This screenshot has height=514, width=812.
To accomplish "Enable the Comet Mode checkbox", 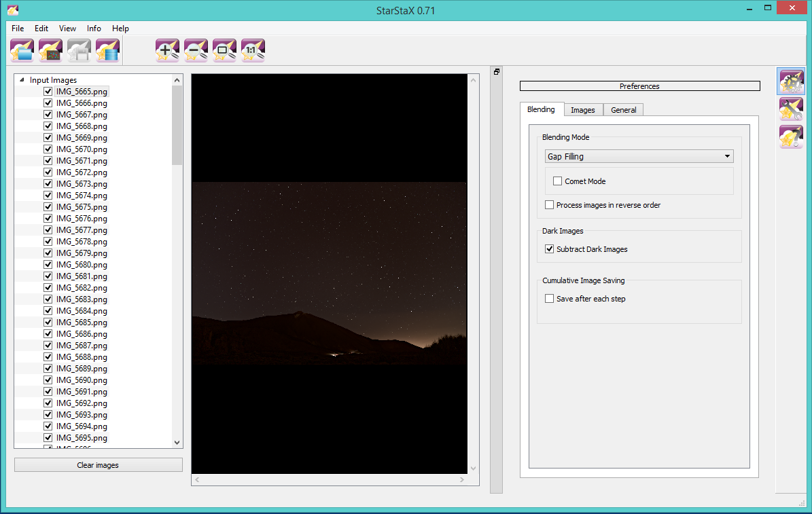I will pyautogui.click(x=558, y=181).
